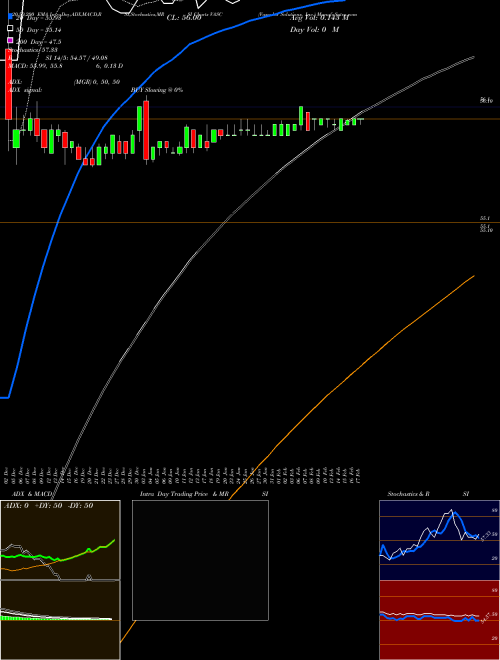Select the 'Day Vol: 0 M' text
500x660 pixels.
coord(314,29)
